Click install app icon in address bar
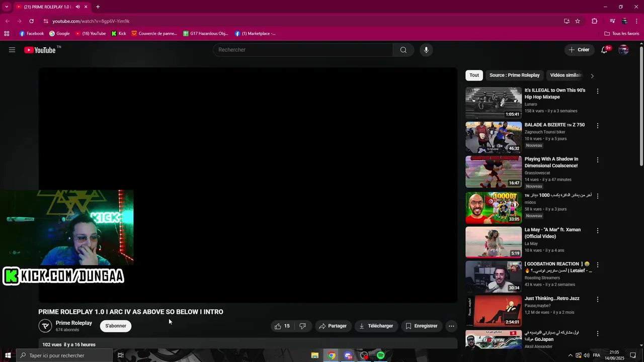 567,21
